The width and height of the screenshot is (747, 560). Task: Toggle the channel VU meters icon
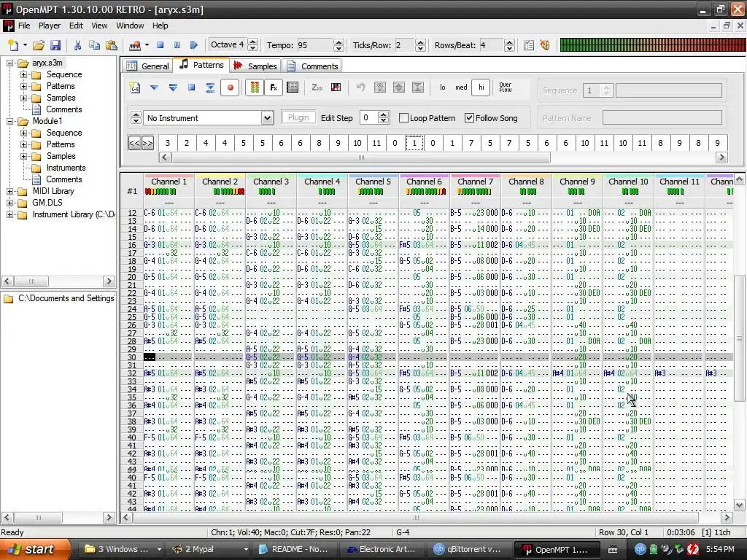255,87
